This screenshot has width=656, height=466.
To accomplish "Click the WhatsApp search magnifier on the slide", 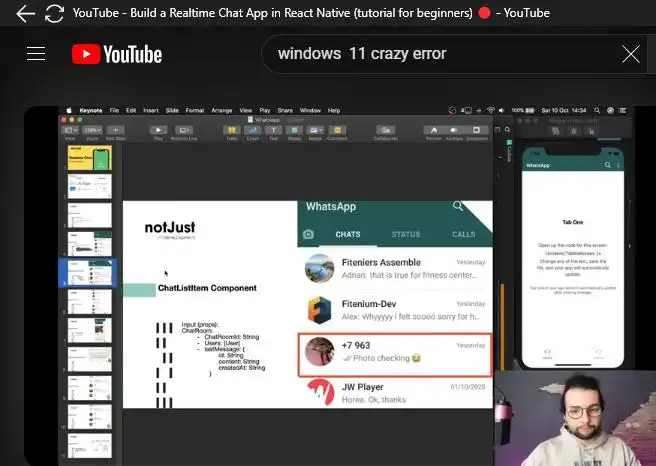I will (x=457, y=205).
